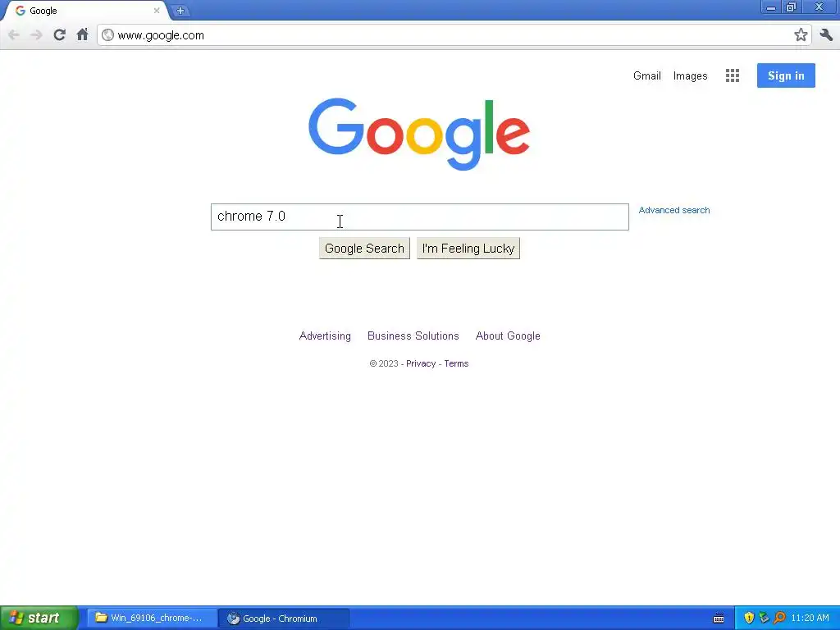Click the network devices tray icon

click(764, 619)
